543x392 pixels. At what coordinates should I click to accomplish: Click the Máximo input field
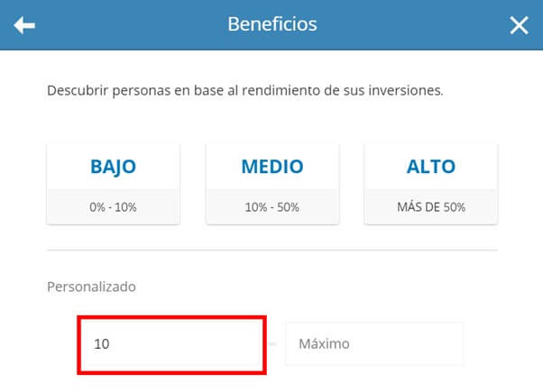click(x=373, y=344)
